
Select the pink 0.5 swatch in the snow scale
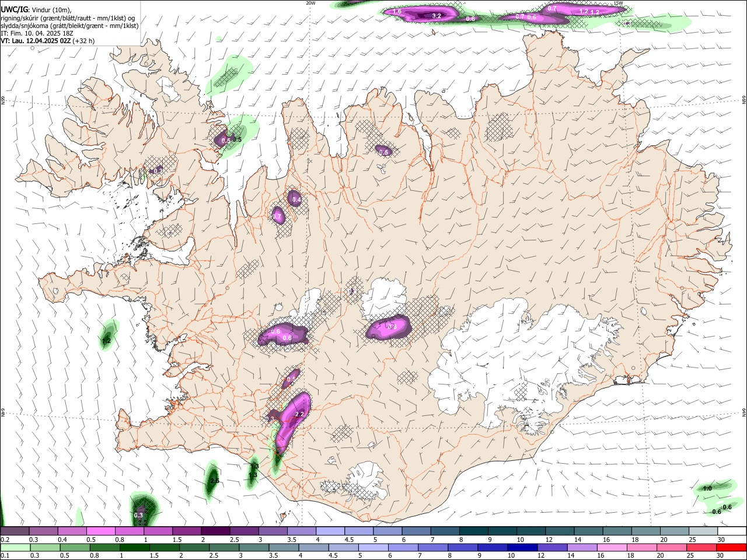pyautogui.click(x=100, y=531)
